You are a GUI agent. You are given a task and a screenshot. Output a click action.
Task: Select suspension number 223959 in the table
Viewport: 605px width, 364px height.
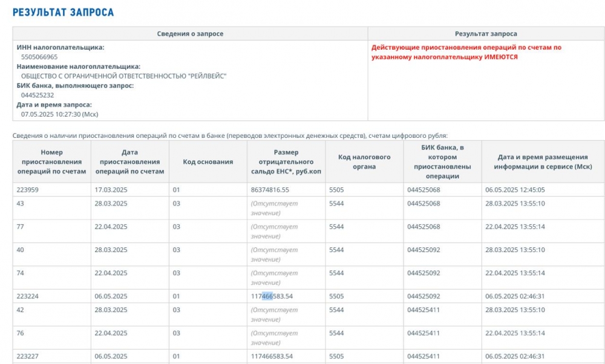pyautogui.click(x=27, y=190)
